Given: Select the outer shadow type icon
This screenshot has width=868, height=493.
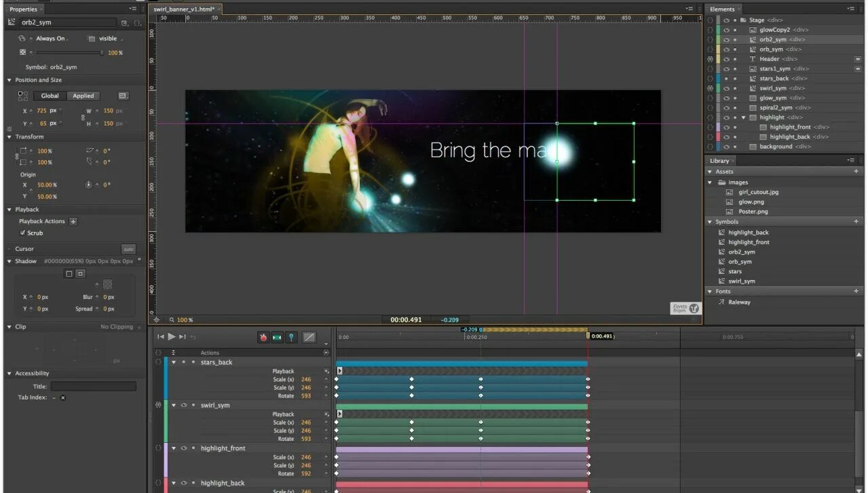Looking at the screenshot, I should (x=69, y=274).
